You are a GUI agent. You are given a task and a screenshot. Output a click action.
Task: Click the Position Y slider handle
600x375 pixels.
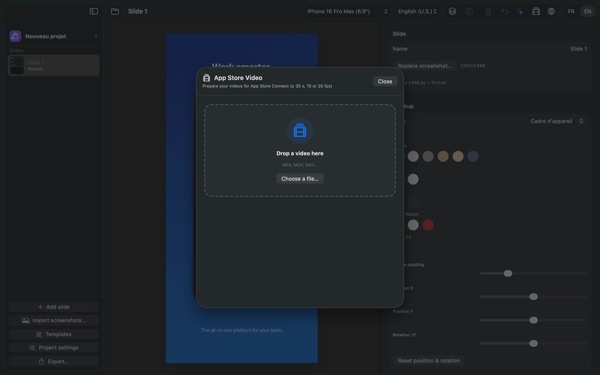tap(533, 320)
